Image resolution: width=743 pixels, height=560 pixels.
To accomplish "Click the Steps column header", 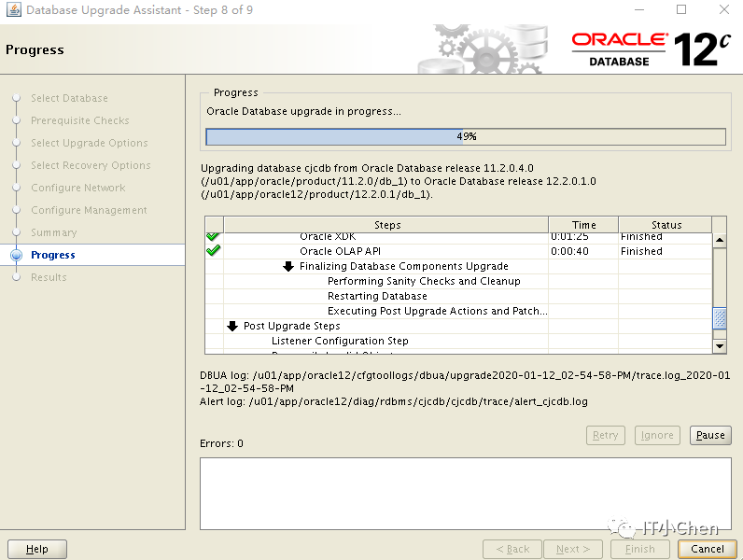I will (x=386, y=225).
